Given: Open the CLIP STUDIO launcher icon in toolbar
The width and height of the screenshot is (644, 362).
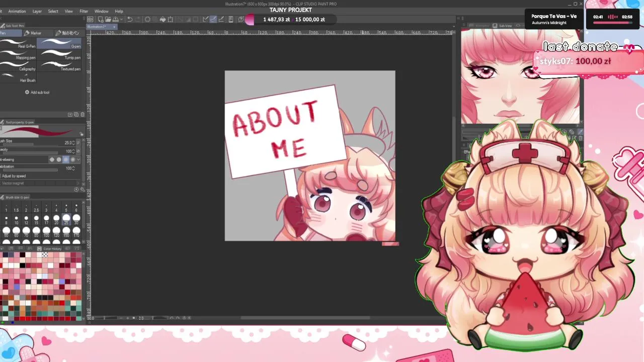Looking at the screenshot, I should 90,19.
